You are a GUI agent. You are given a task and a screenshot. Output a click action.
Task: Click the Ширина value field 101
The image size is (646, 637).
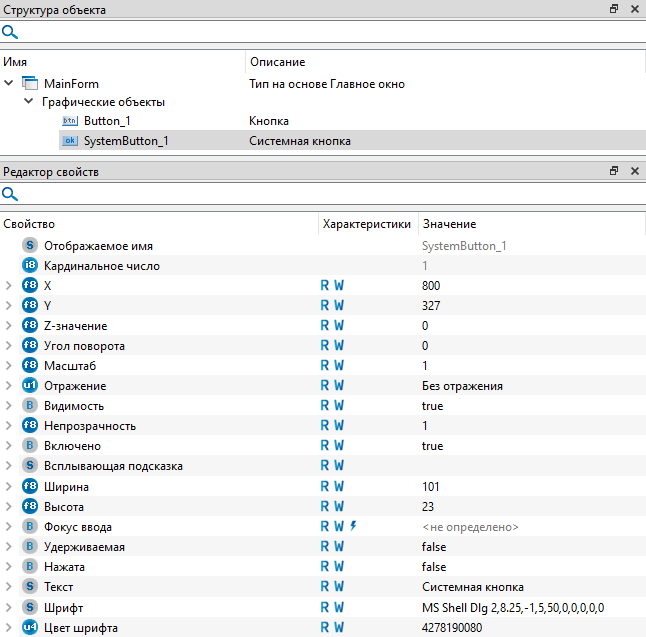coord(431,486)
